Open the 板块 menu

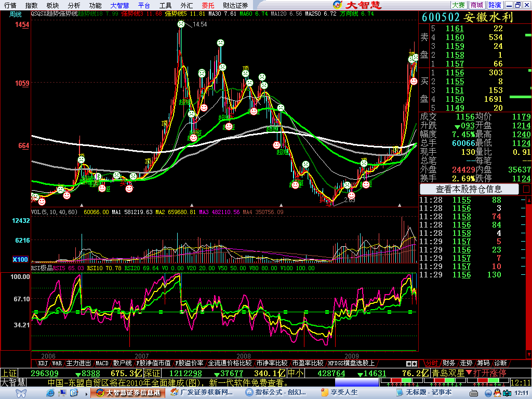[x=52, y=5]
